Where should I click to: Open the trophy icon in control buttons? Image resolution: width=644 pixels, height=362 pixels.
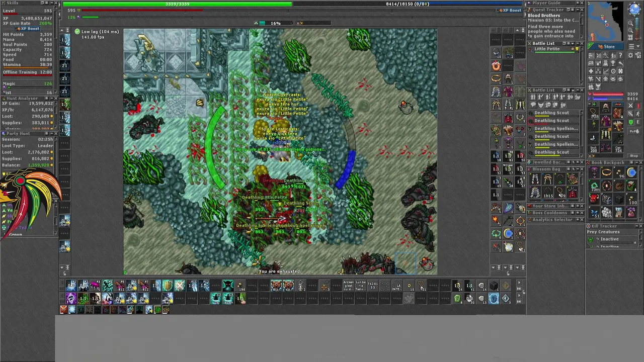(x=613, y=63)
